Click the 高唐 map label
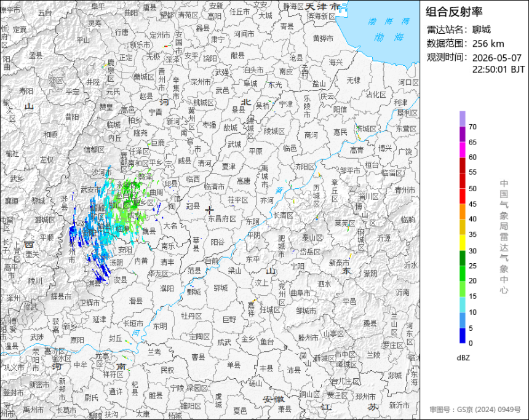The height and width of the screenshot is (420, 529). click(243, 181)
